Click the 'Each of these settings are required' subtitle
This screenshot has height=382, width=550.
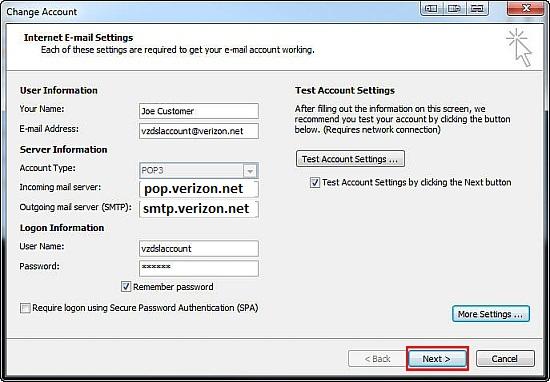[177, 50]
